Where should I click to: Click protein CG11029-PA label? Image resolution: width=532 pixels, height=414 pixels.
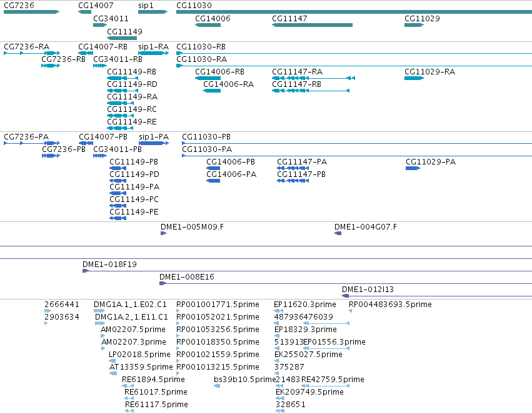tap(431, 162)
